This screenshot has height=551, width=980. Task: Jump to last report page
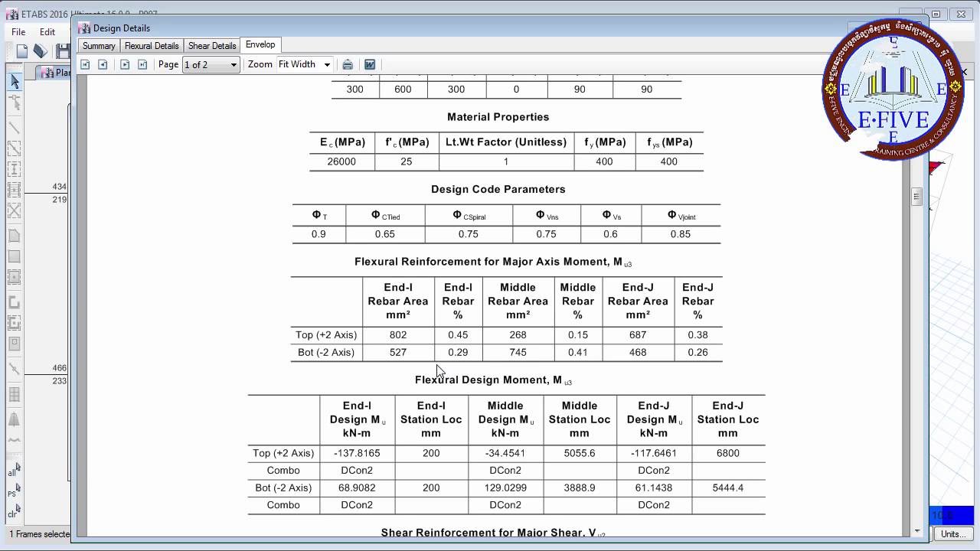[x=142, y=64]
